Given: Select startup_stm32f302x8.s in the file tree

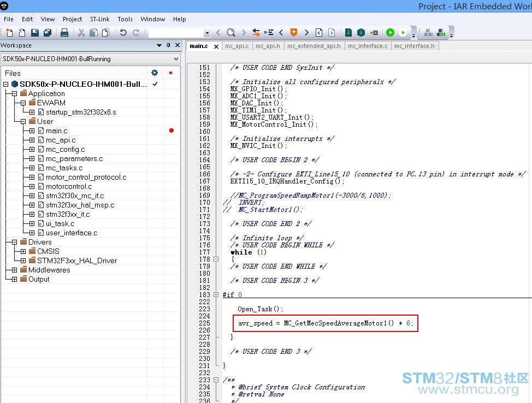Looking at the screenshot, I should coord(81,112).
